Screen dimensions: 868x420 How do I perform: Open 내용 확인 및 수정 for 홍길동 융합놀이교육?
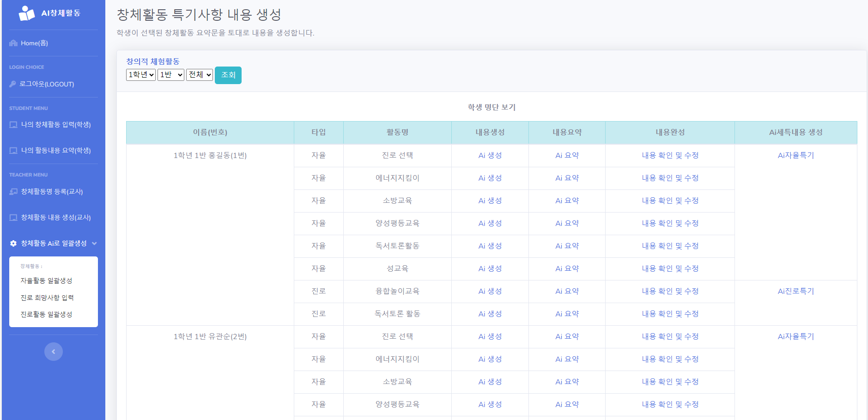[670, 292]
